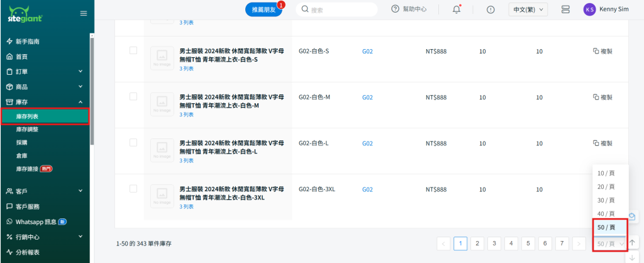This screenshot has width=644, height=263.
Task: Click 1-50 的 343 單件庫存 summary text
Action: [144, 243]
